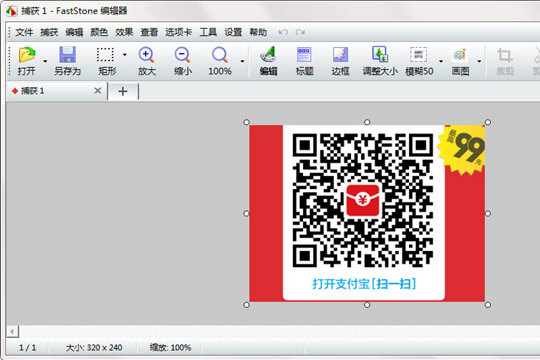Open the 设置 menu
Viewport: 540px width, 360px height.
pos(233,32)
